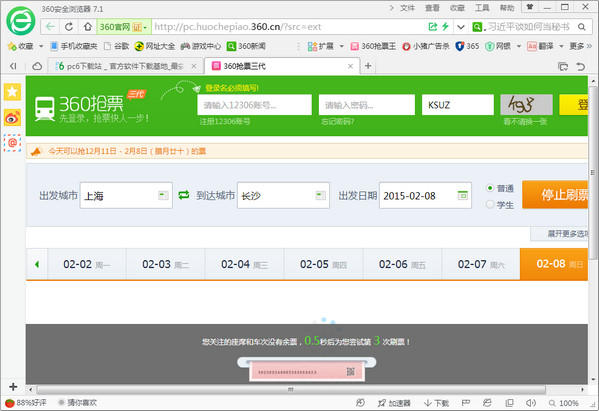599x411 pixels.
Task: Click the 停止刷票 button
Action: point(555,195)
